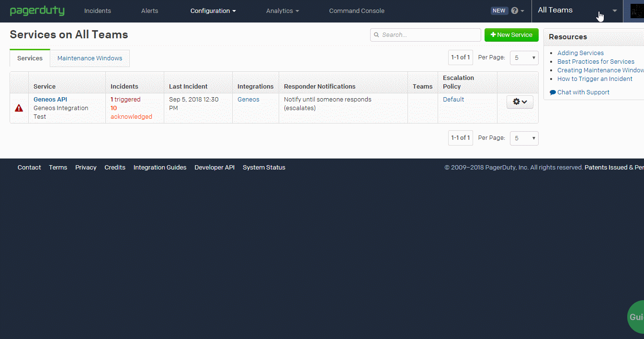
Task: Open Best Practices for Services
Action: (x=596, y=62)
